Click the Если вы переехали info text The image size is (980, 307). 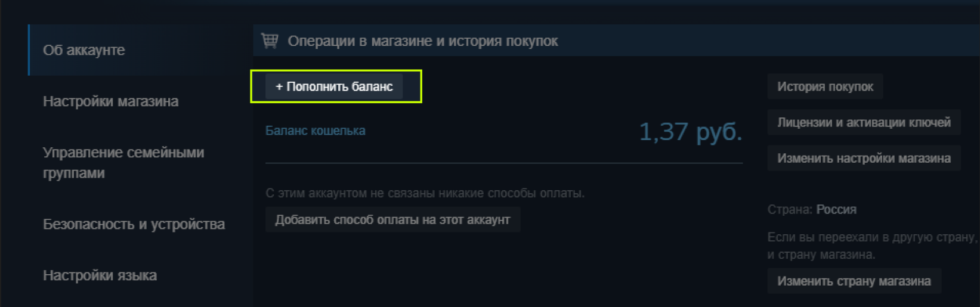[872, 246]
